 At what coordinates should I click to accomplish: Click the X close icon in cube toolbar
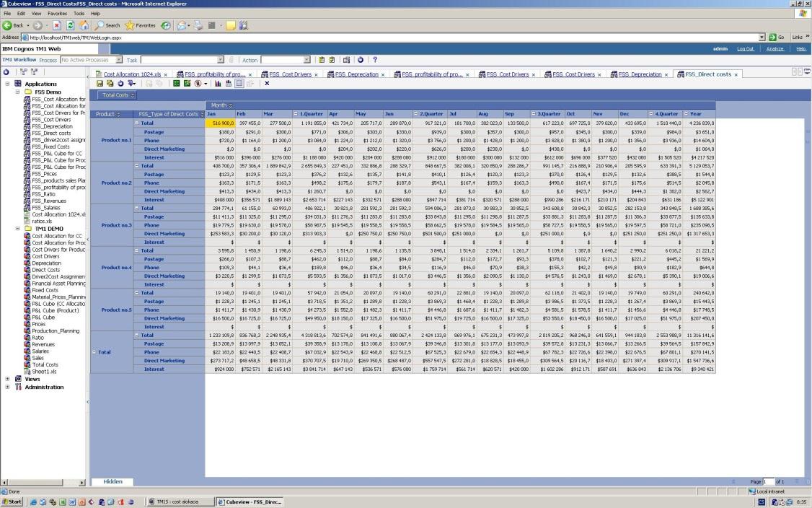(267, 84)
